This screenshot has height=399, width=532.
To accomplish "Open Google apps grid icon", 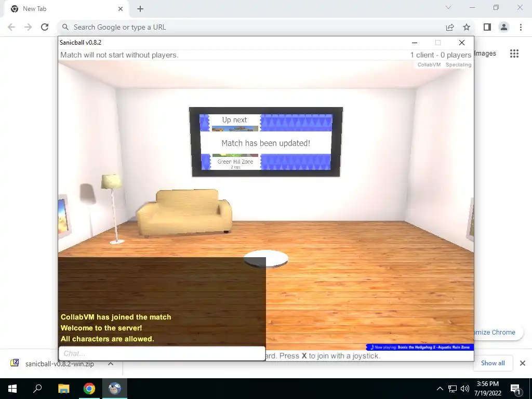I will point(514,54).
